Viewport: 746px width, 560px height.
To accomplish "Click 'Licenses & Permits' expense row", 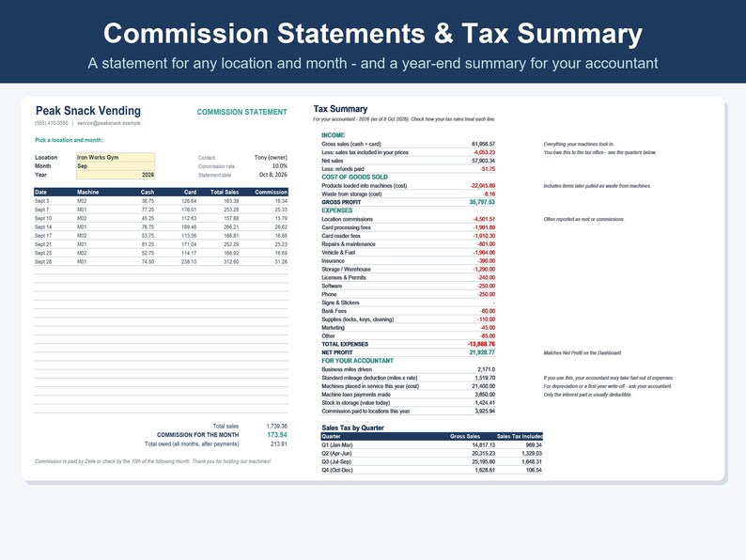I will 408,277.
